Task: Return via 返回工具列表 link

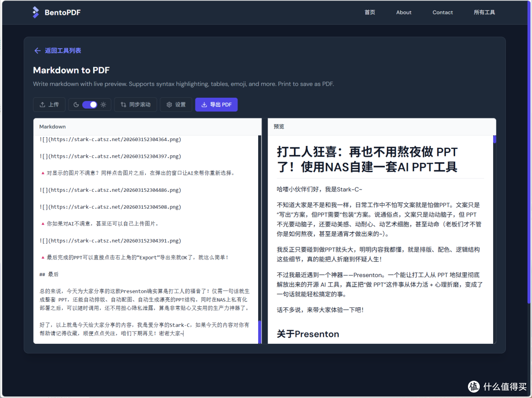Action: click(63, 51)
